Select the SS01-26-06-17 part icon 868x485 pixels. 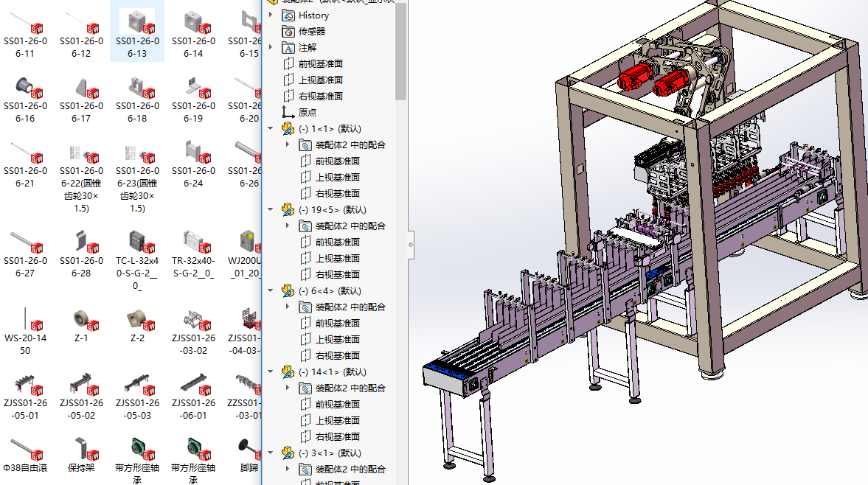click(81, 89)
